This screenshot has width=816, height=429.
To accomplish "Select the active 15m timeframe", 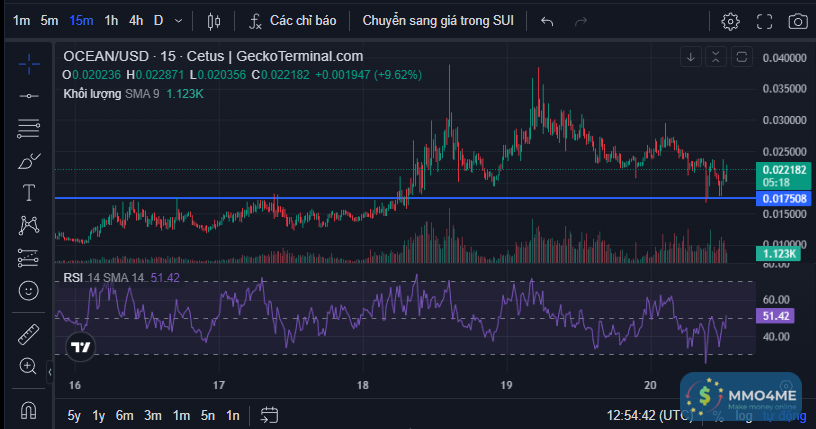I will [81, 21].
